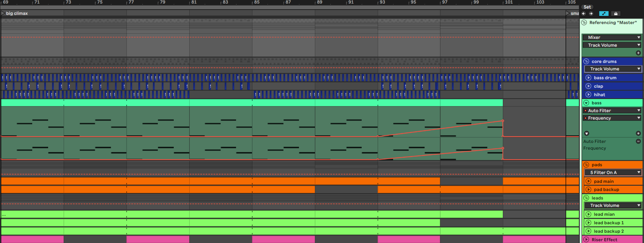
Task: Open the 5 Filter On A dropdown
Action: point(613,173)
